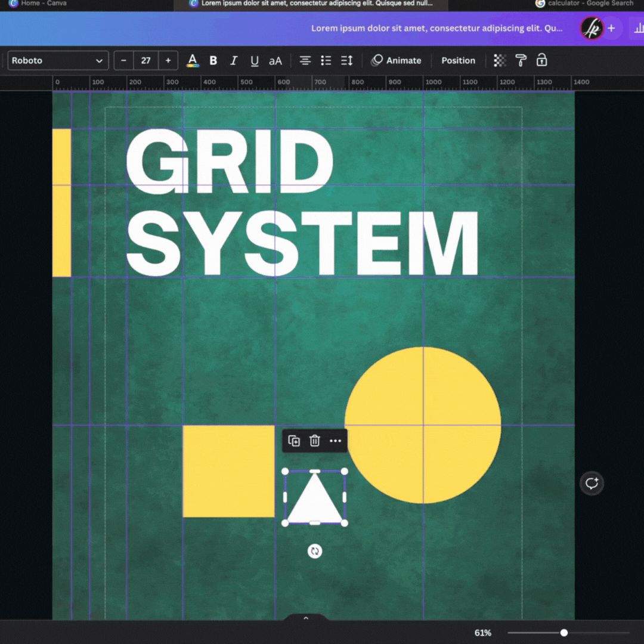Switch text case with aA button

click(x=275, y=60)
